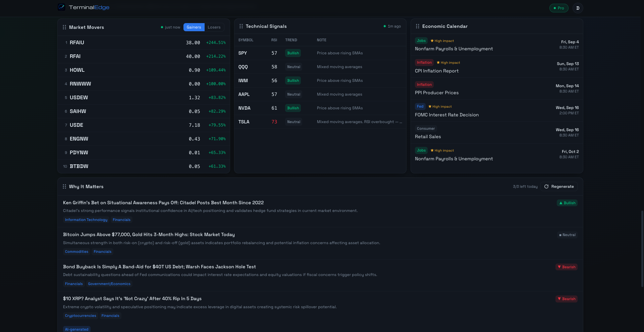This screenshot has height=332, width=644.
Task: Switch to the Gainers tab
Action: [194, 27]
